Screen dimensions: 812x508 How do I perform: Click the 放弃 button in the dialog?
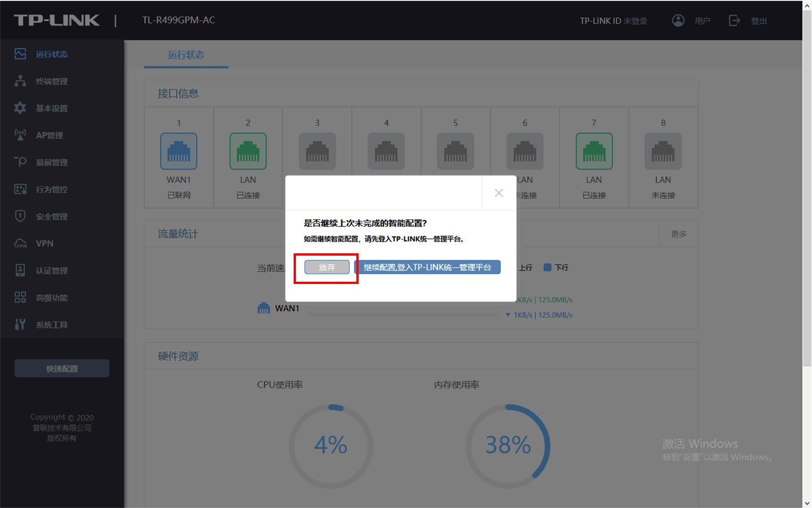pos(326,267)
